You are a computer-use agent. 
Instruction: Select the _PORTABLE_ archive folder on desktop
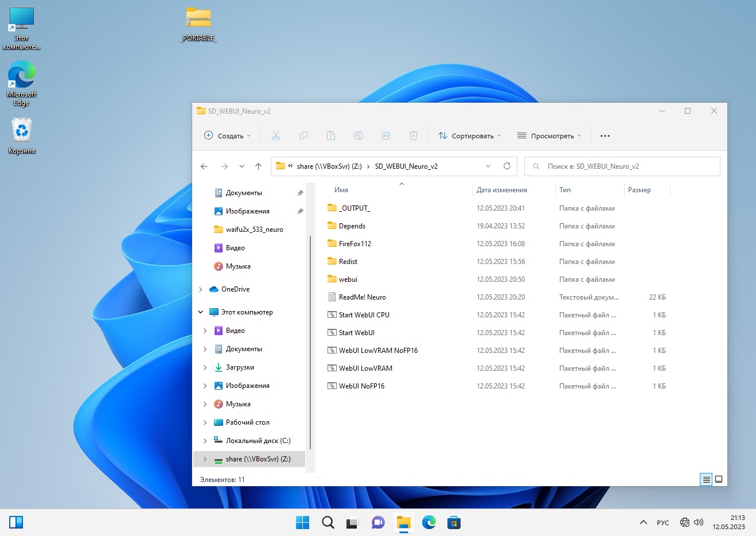pyautogui.click(x=198, y=25)
